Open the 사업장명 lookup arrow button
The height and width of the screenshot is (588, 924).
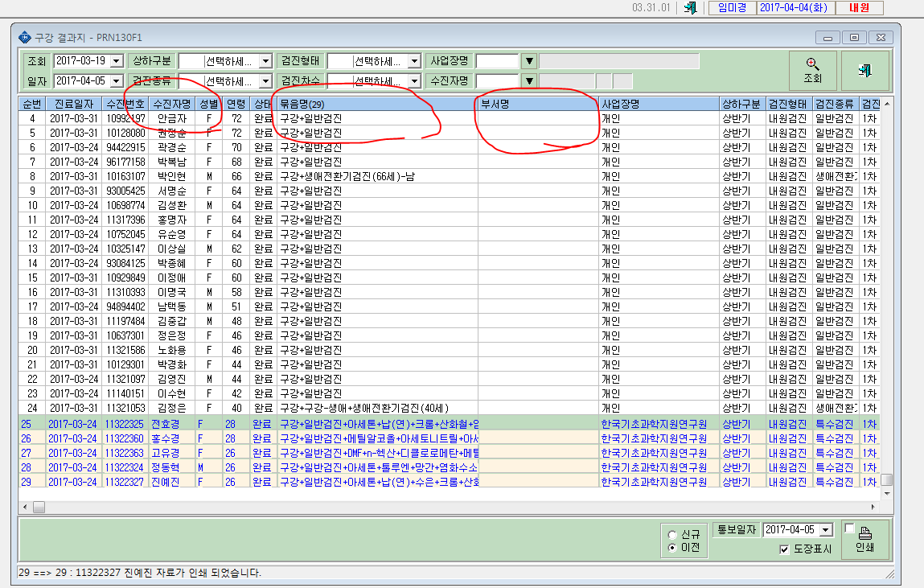coord(529,60)
